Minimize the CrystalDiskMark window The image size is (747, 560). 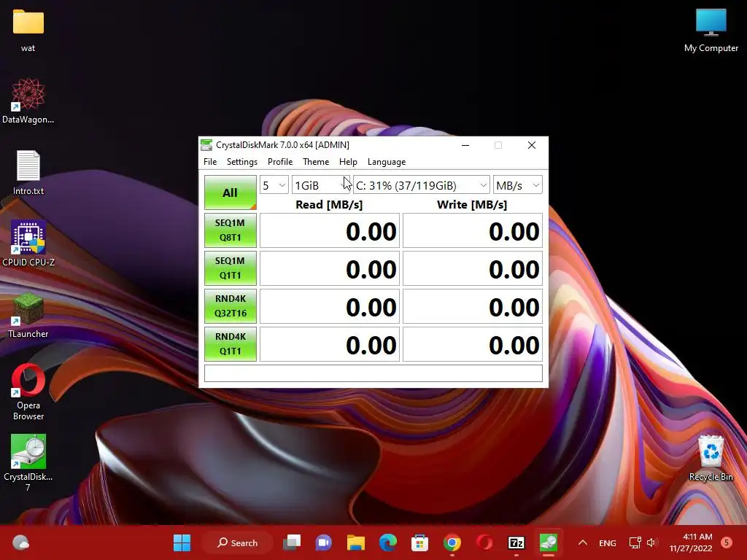point(465,145)
